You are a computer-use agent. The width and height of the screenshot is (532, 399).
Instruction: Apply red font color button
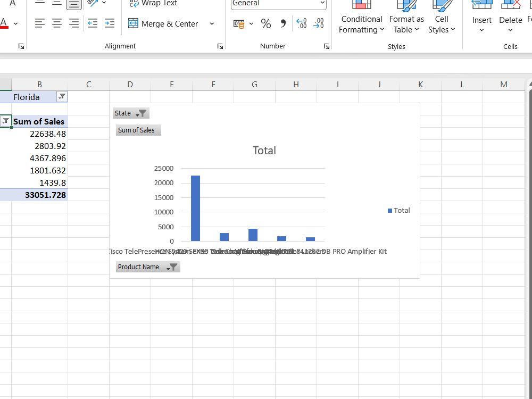pos(4,23)
